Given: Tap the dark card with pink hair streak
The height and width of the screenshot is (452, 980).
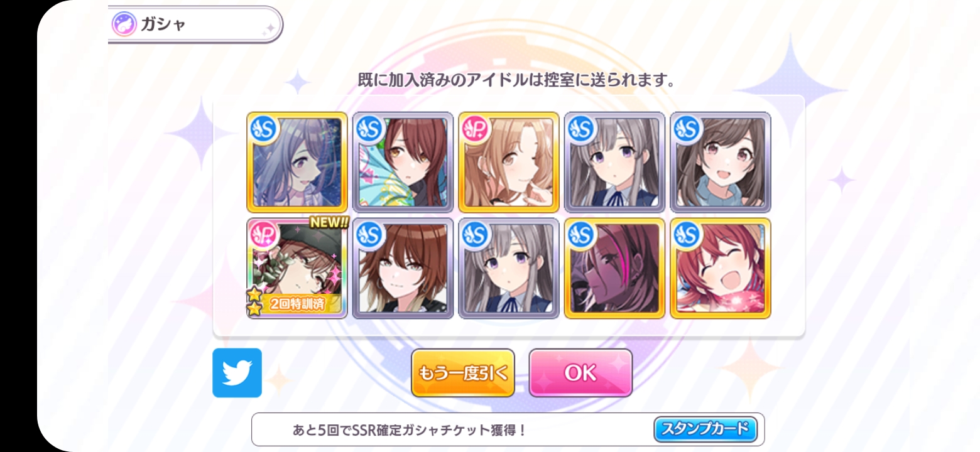Looking at the screenshot, I should pyautogui.click(x=615, y=269).
